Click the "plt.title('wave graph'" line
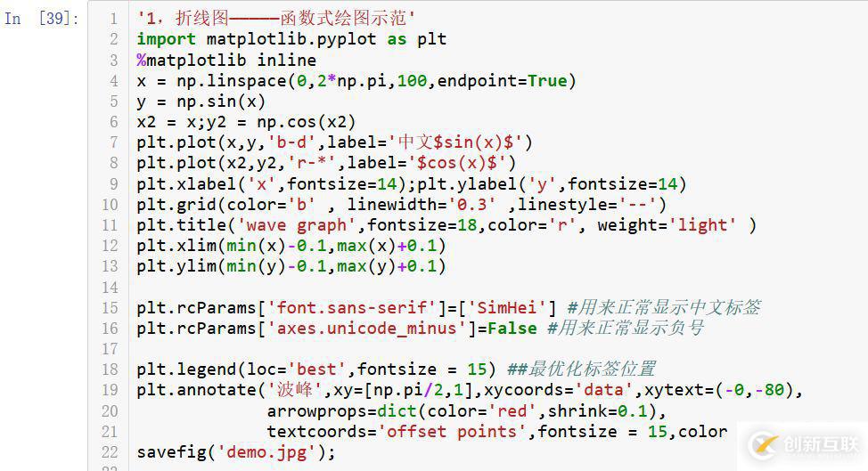 tap(446, 225)
